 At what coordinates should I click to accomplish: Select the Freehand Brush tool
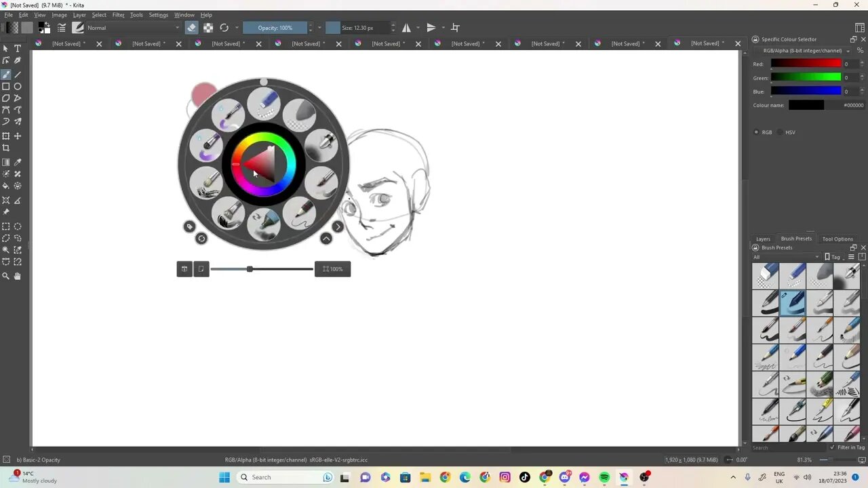[x=6, y=75]
